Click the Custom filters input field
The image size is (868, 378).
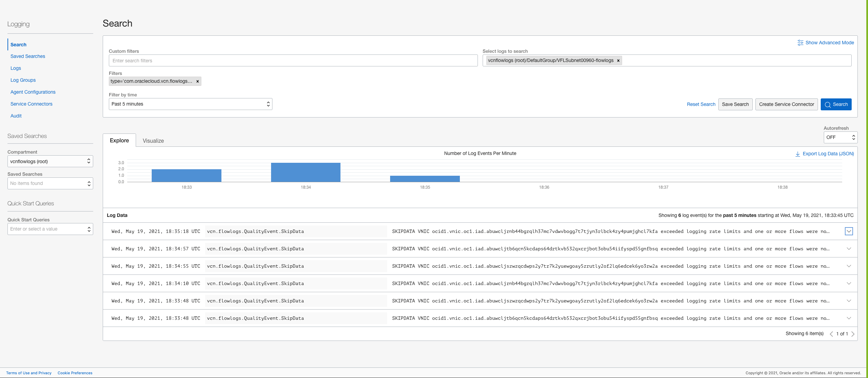tap(293, 61)
